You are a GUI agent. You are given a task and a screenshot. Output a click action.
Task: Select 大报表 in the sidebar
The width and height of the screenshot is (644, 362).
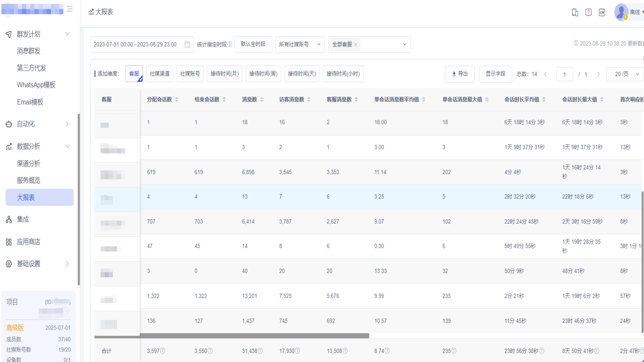tap(39, 197)
